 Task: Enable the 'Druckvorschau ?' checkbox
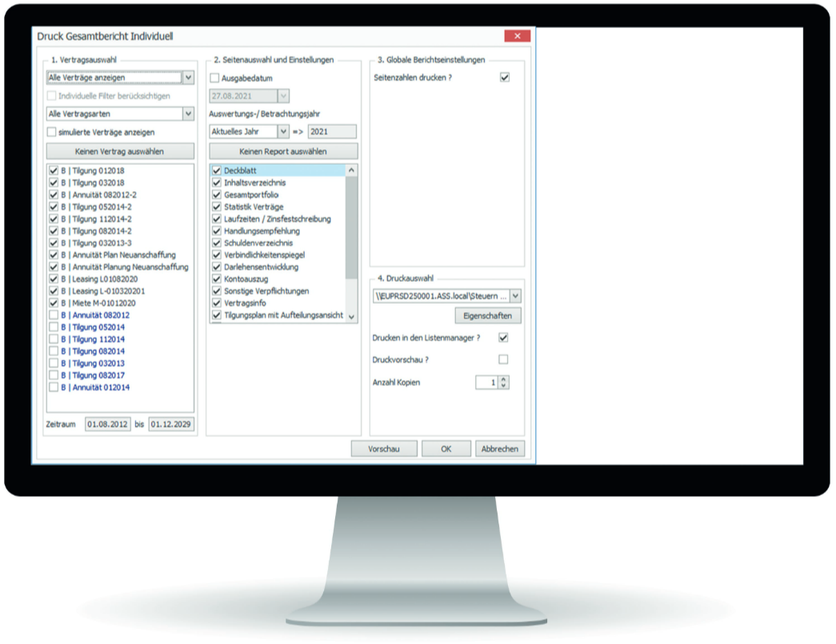(503, 360)
